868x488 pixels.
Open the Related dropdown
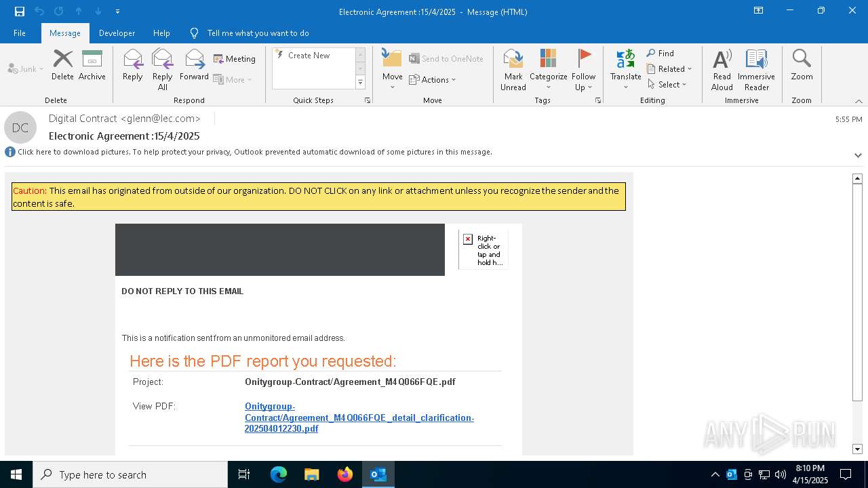(669, 68)
